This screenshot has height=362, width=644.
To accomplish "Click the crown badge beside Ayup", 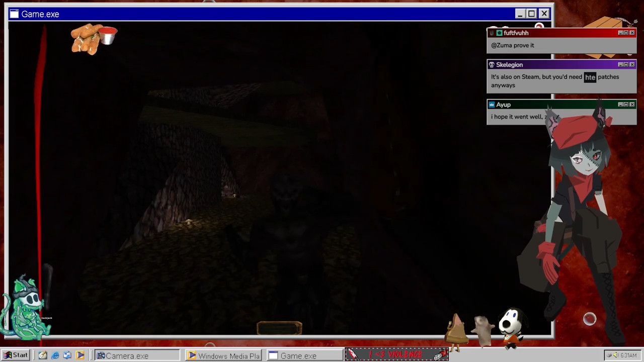I will 492,105.
